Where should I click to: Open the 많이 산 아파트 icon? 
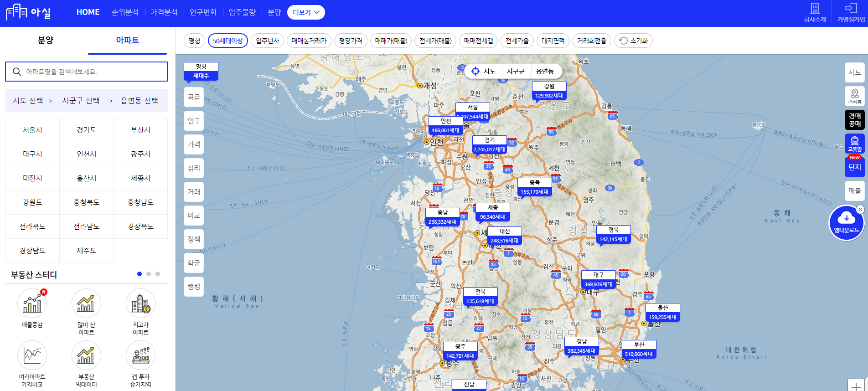click(x=86, y=304)
